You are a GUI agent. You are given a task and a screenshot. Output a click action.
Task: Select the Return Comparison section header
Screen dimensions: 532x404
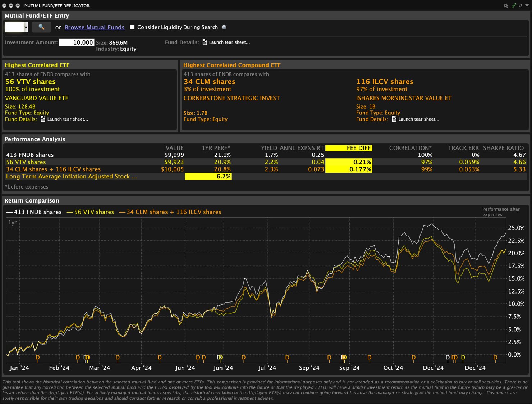pos(31,200)
